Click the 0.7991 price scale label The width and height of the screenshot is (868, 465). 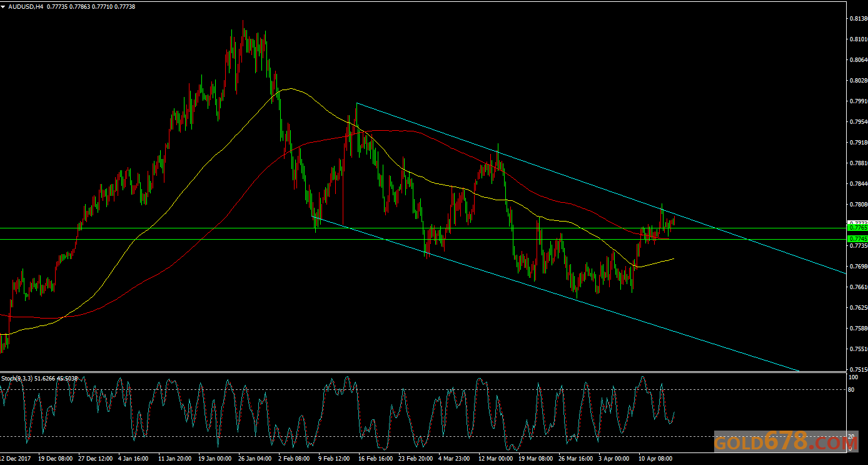click(859, 101)
